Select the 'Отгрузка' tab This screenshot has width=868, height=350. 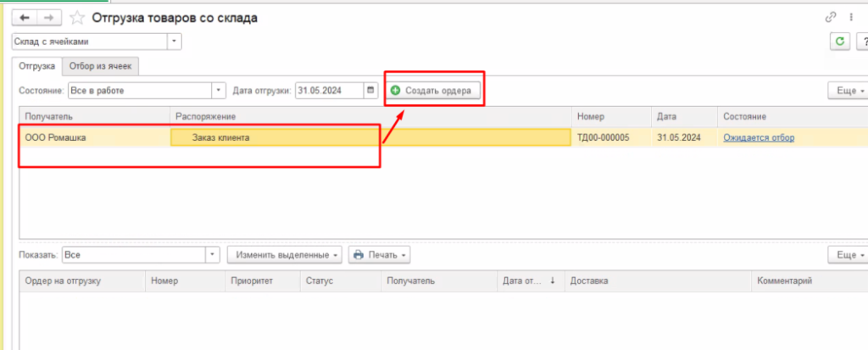click(x=37, y=66)
